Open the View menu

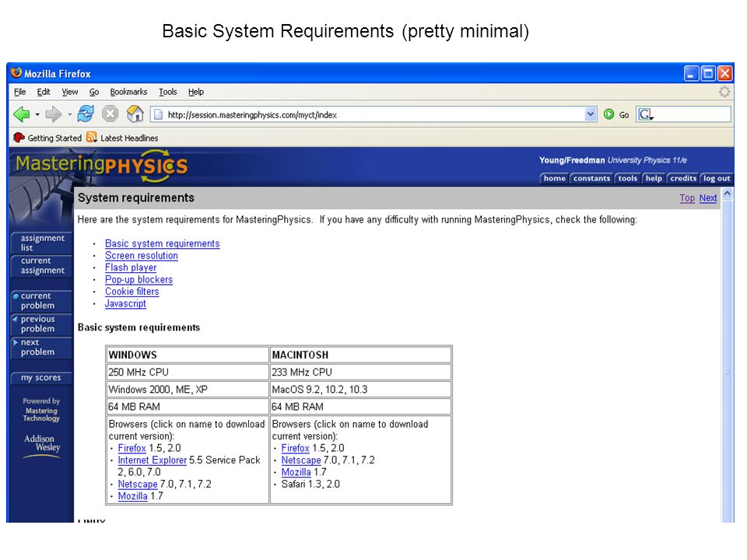pos(69,92)
